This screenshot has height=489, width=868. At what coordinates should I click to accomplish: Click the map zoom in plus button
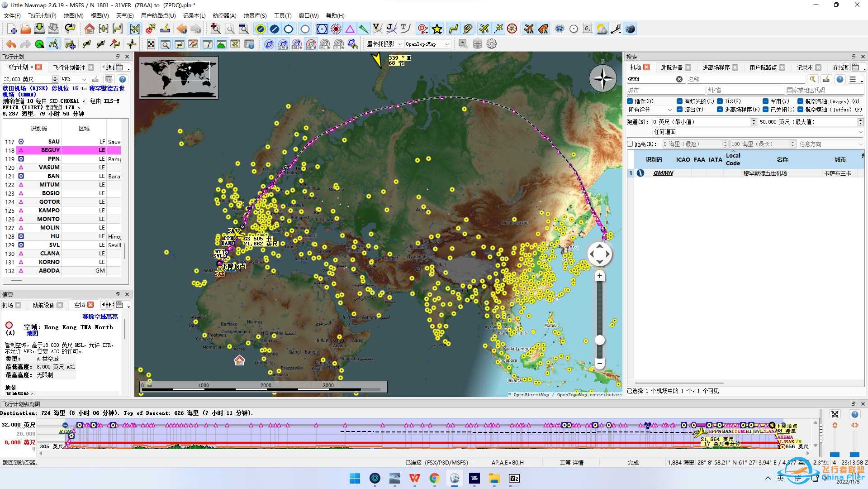tap(600, 276)
